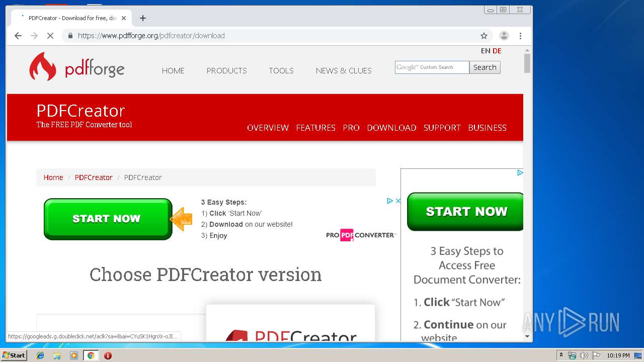Open Internet Explorer from the taskbar

[x=40, y=355]
